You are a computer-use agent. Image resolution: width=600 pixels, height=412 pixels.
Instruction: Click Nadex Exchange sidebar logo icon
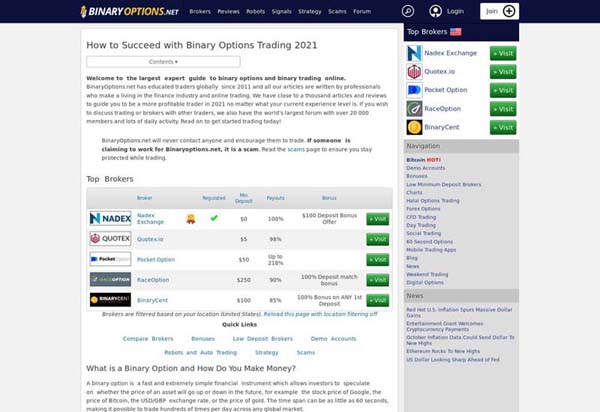(x=414, y=53)
